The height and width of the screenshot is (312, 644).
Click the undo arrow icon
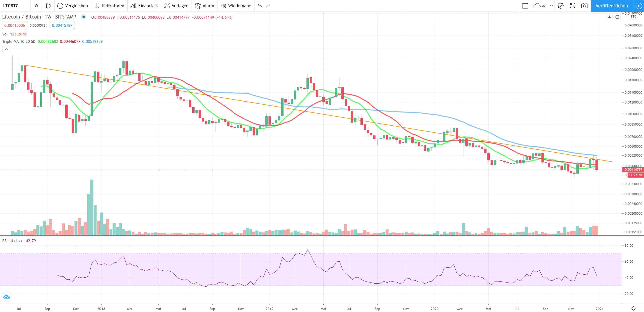pyautogui.click(x=260, y=6)
